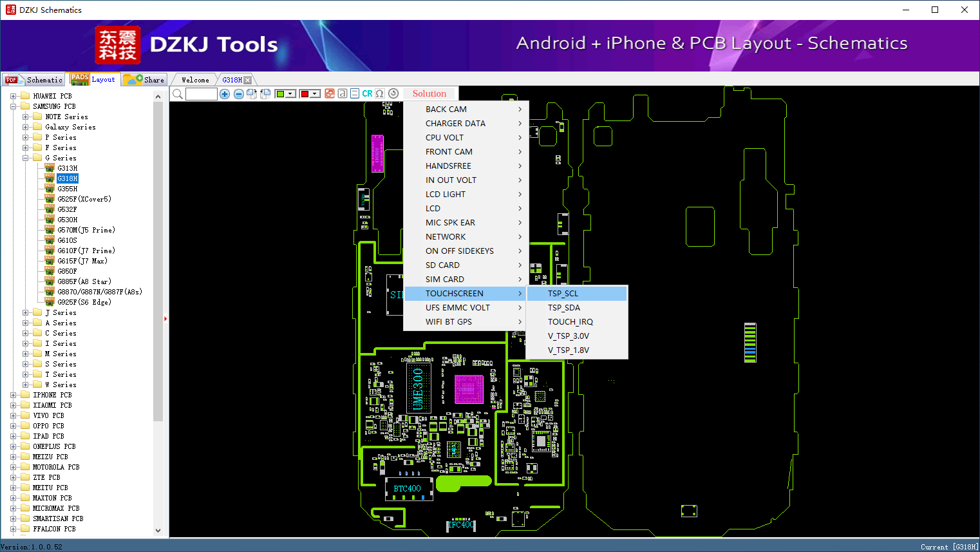Click the blue component-outline toolbar icon
980x552 pixels.
click(x=355, y=93)
